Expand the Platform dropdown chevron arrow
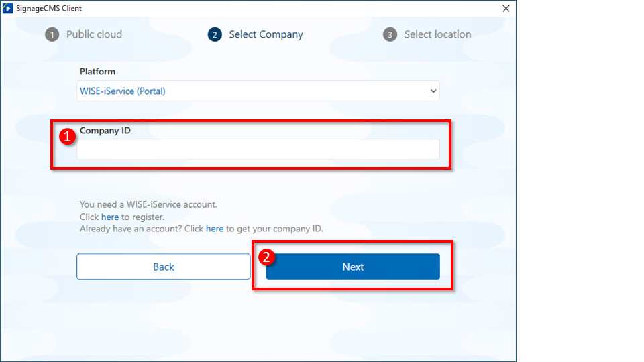Screen dimensions: 644x362 click(433, 91)
